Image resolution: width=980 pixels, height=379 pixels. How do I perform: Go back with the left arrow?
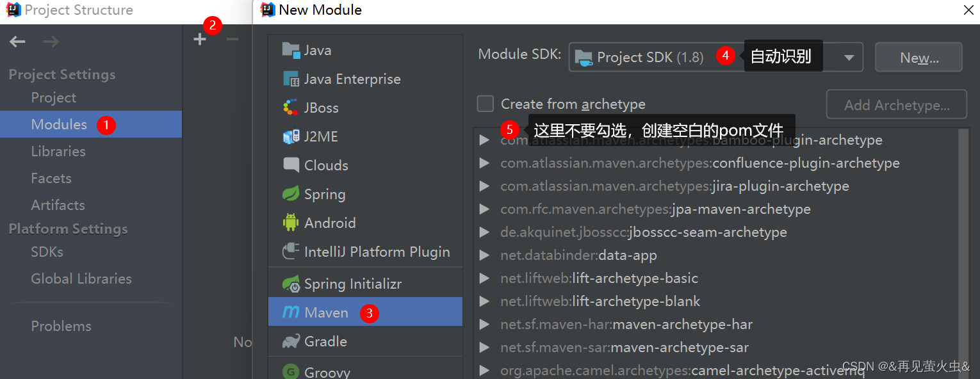click(x=17, y=42)
